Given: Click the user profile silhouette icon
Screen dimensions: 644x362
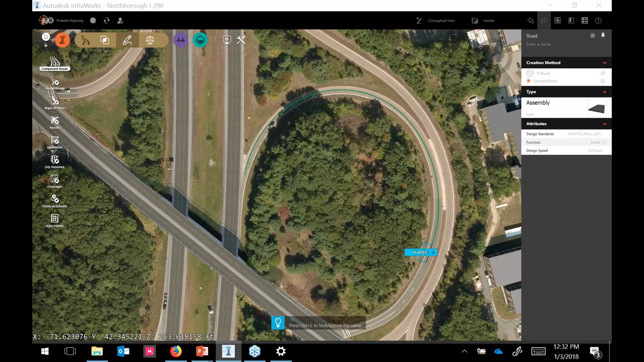Looking at the screenshot, I should click(120, 20).
